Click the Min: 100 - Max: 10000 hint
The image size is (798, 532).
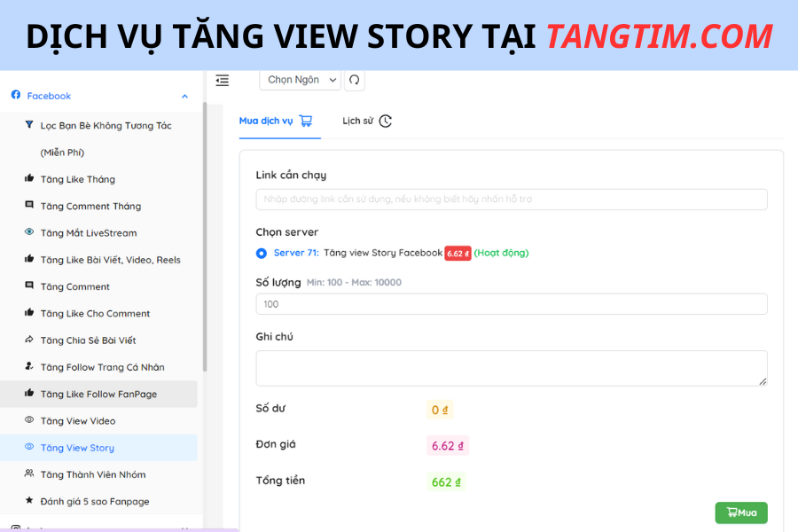point(354,283)
